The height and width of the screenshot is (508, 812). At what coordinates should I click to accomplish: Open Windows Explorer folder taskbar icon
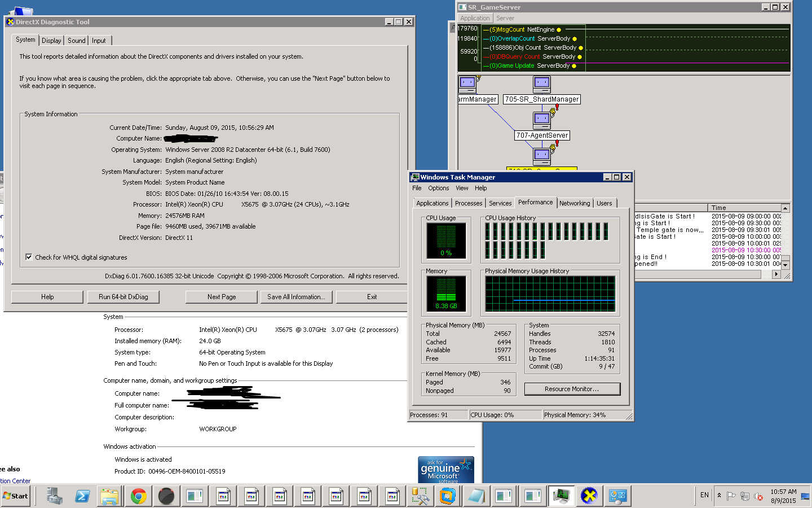pos(109,496)
